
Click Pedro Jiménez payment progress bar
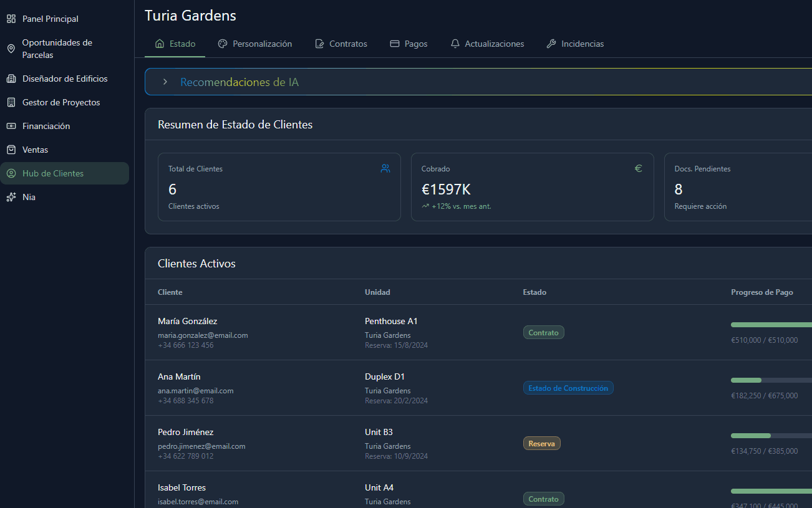click(771, 436)
